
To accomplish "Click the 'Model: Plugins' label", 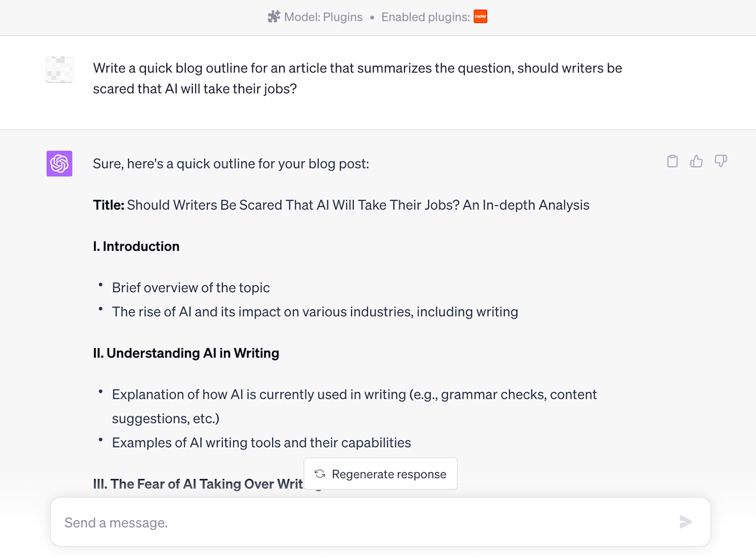I will (x=323, y=17).
